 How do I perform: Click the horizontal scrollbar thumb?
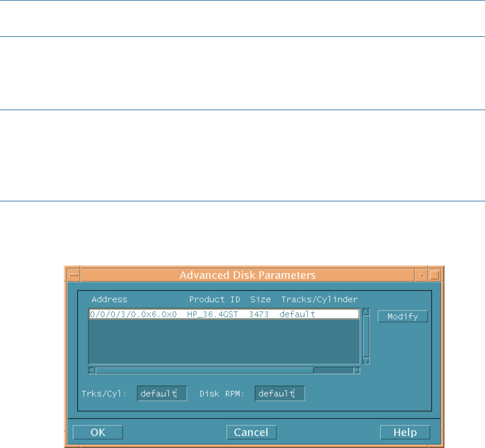pos(204,371)
